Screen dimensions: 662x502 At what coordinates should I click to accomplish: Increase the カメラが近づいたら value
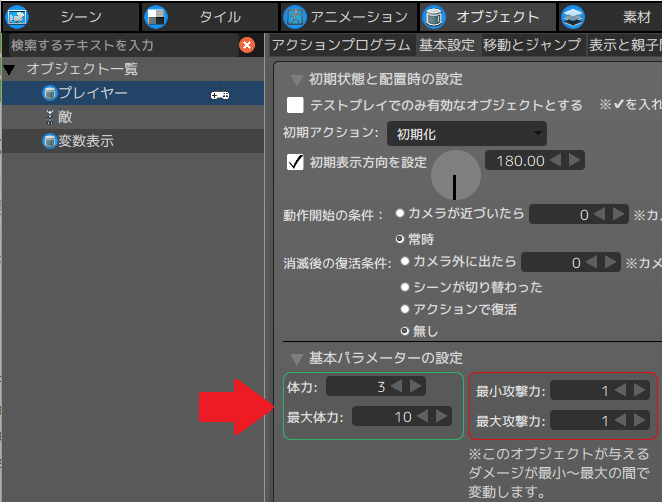(618, 214)
